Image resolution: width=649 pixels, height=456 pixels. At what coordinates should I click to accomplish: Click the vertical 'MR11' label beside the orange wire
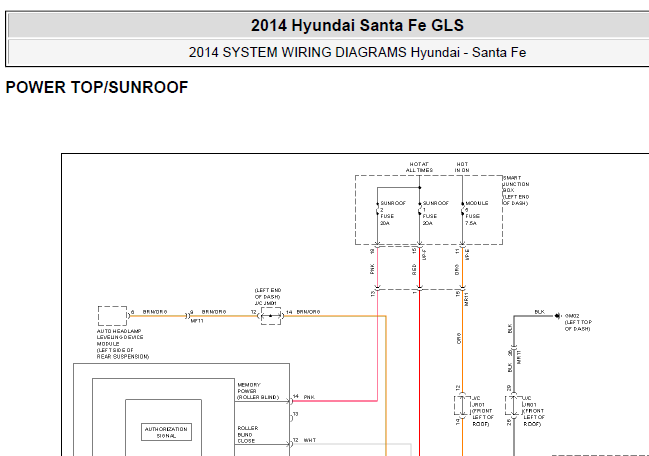(467, 299)
